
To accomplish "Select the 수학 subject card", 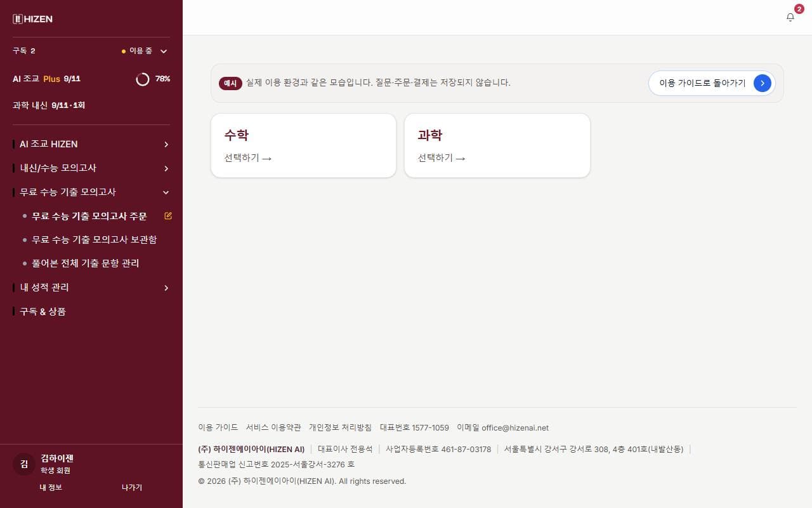I will coord(303,145).
